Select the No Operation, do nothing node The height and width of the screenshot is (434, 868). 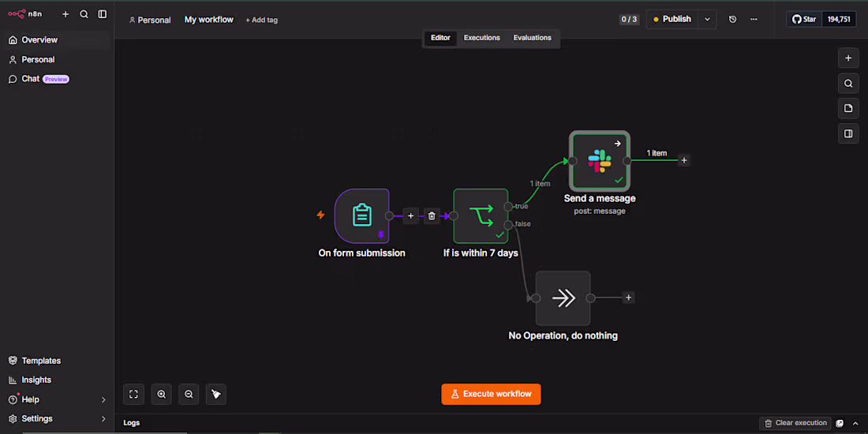click(x=563, y=297)
